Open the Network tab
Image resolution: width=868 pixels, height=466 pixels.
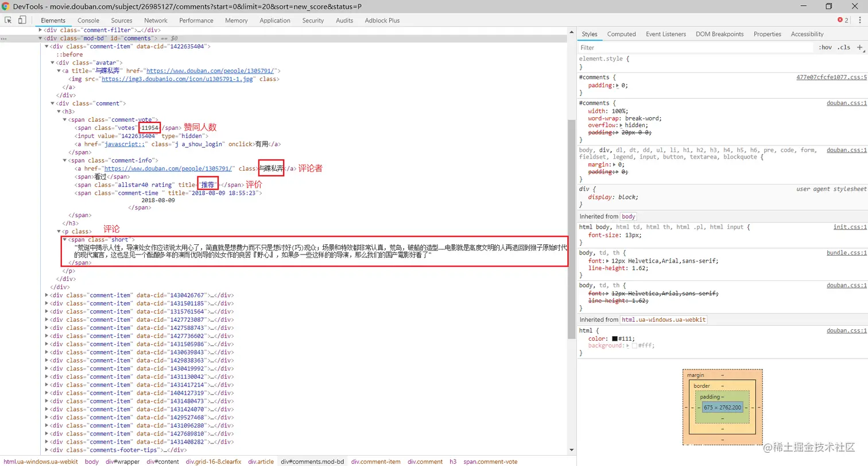(156, 20)
